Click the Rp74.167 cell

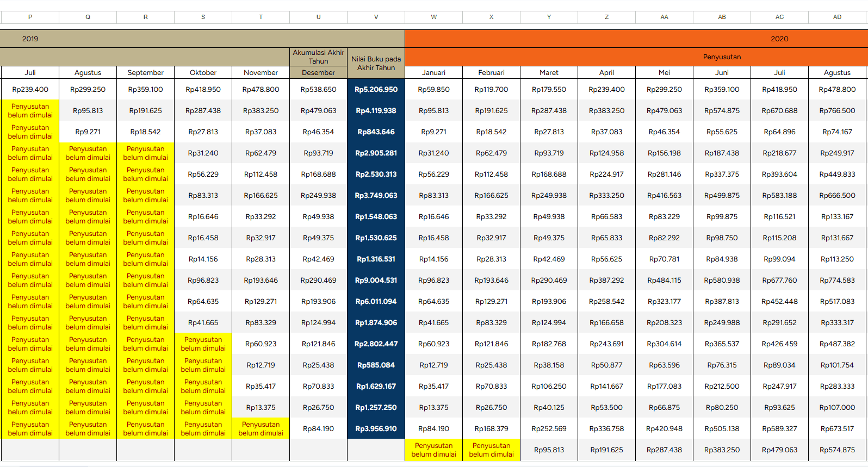coord(837,132)
